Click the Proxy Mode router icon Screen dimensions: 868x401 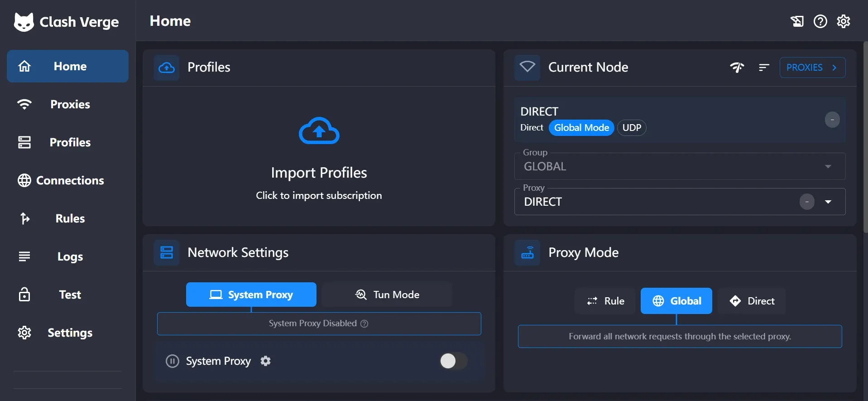[x=527, y=252]
